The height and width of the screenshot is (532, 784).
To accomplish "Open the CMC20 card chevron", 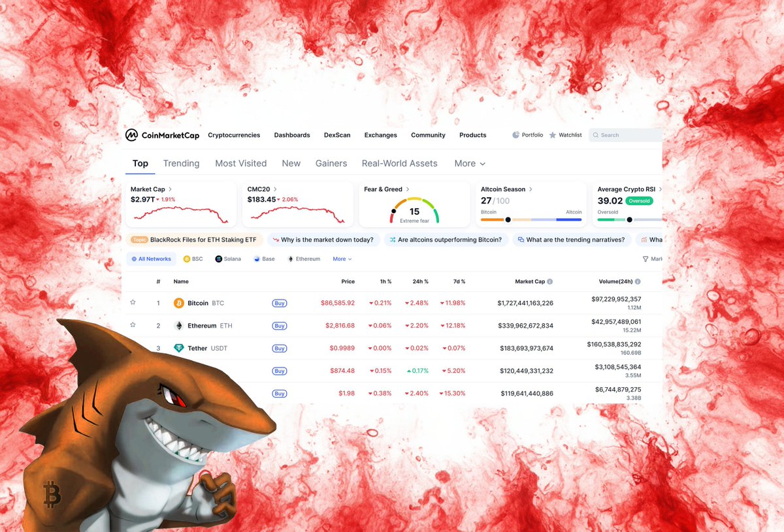I will pos(275,189).
